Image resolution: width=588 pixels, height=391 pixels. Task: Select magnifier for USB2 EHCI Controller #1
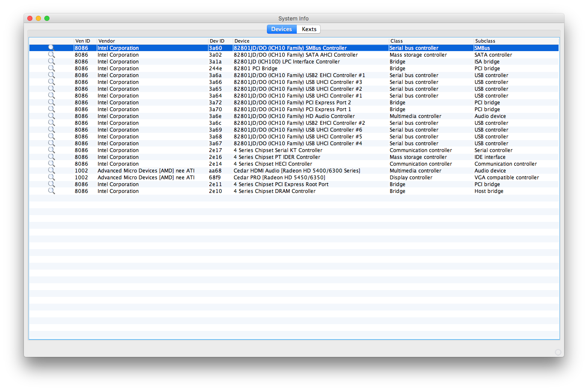[x=52, y=75]
